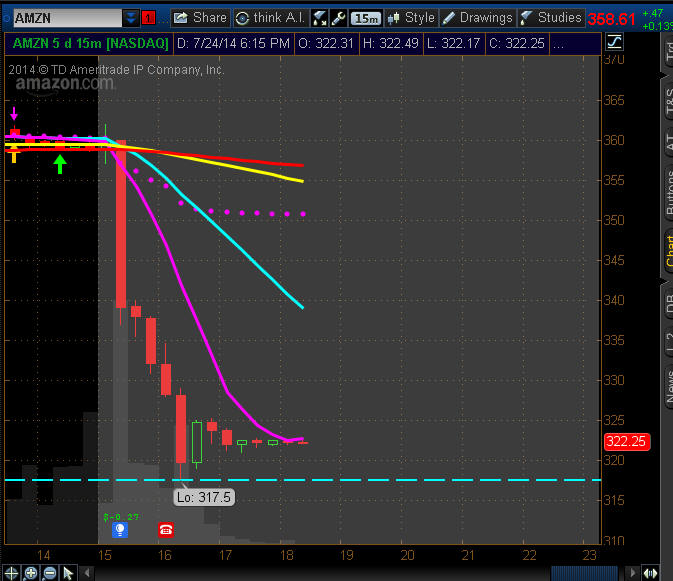Image resolution: width=673 pixels, height=581 pixels.
Task: Click the AMZN 5 d 15m [NASDAQ] label
Action: click(91, 44)
